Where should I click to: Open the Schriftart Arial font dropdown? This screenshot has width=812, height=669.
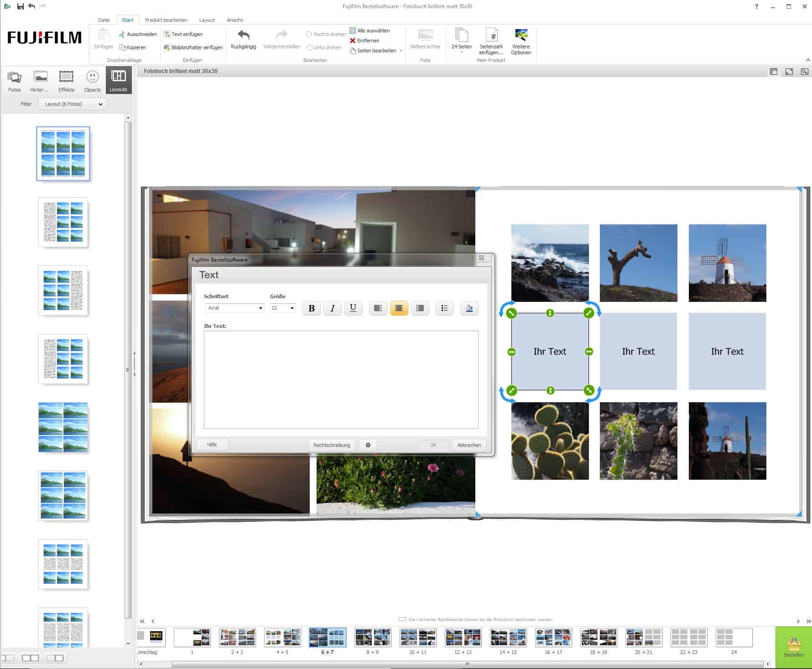(234, 308)
